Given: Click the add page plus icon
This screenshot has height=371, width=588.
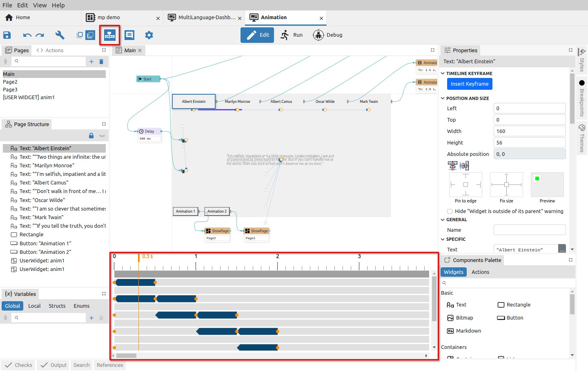Looking at the screenshot, I should point(91,62).
